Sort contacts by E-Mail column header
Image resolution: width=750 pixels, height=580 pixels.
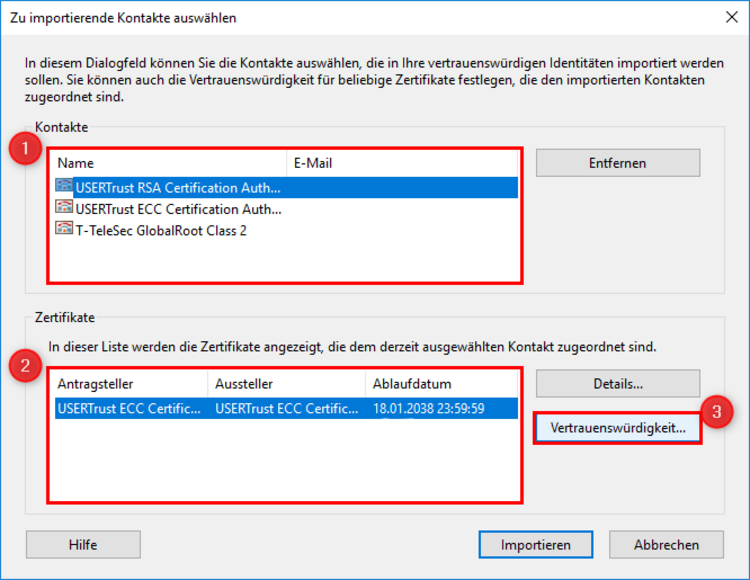click(x=402, y=163)
